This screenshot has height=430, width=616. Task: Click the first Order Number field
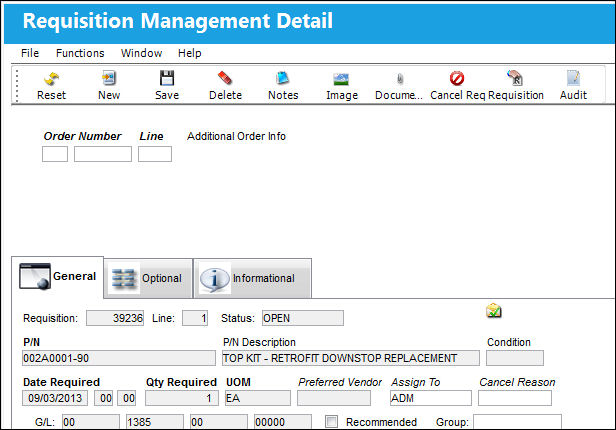coord(55,154)
